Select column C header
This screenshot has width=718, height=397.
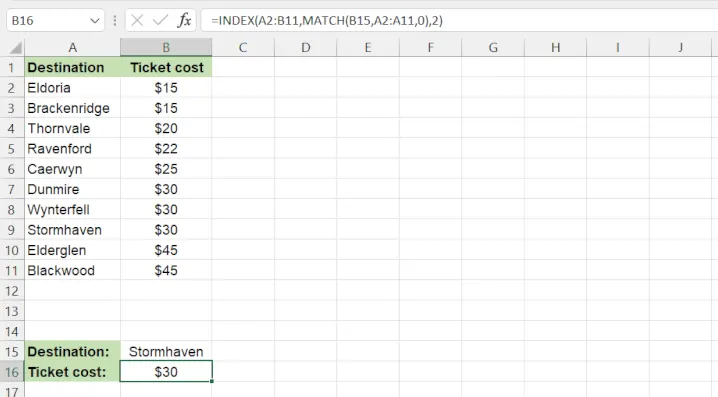point(243,48)
